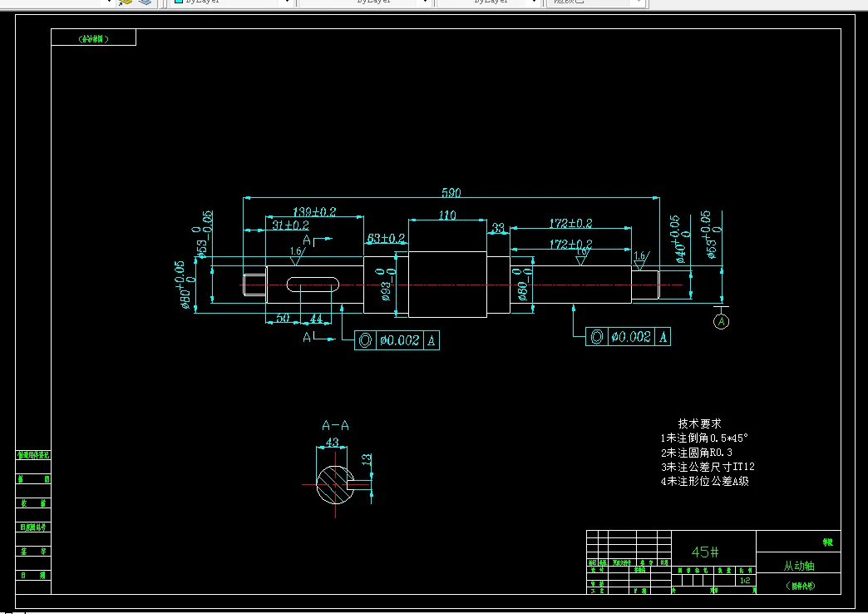Viewport: 868px width, 614px height.
Task: Select the keyway length dimension 44
Action: (316, 318)
